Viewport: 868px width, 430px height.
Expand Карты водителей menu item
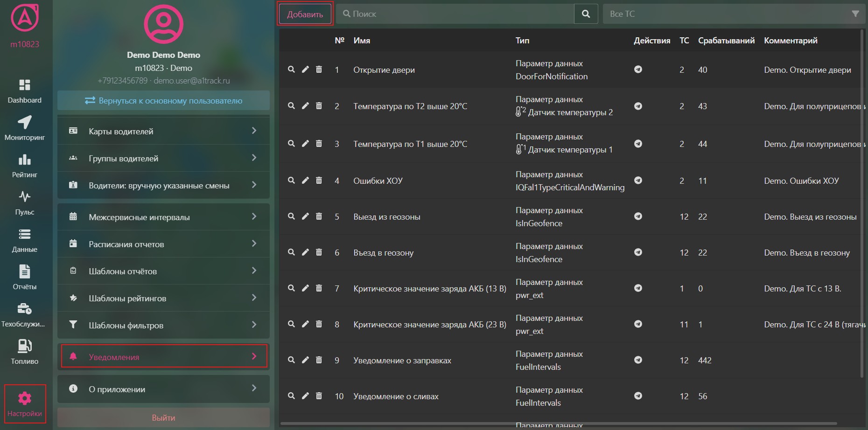(163, 131)
